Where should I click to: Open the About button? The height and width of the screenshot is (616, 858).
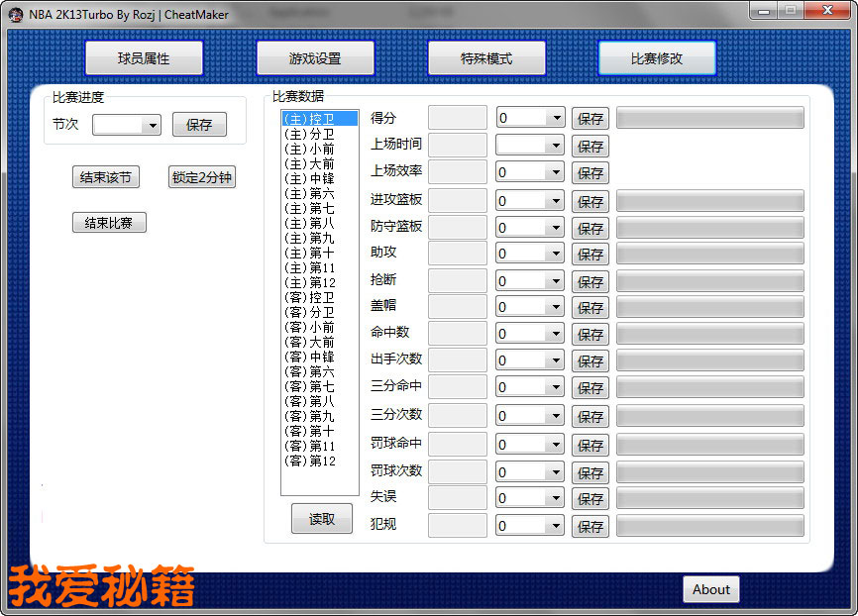710,589
